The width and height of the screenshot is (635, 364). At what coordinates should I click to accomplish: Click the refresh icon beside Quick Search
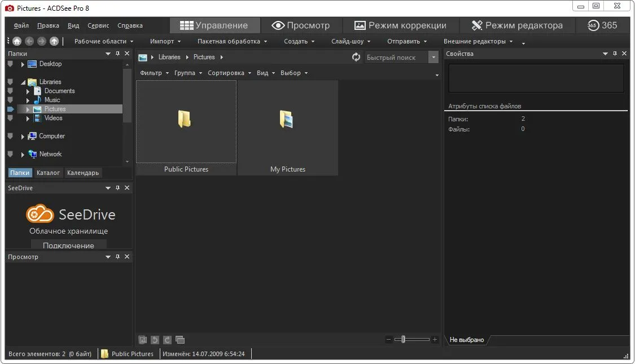pyautogui.click(x=356, y=57)
